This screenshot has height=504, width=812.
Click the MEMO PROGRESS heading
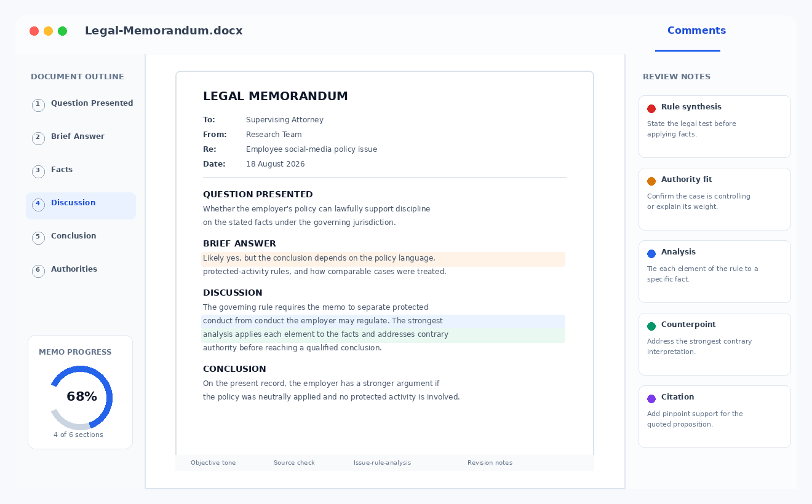tap(75, 352)
